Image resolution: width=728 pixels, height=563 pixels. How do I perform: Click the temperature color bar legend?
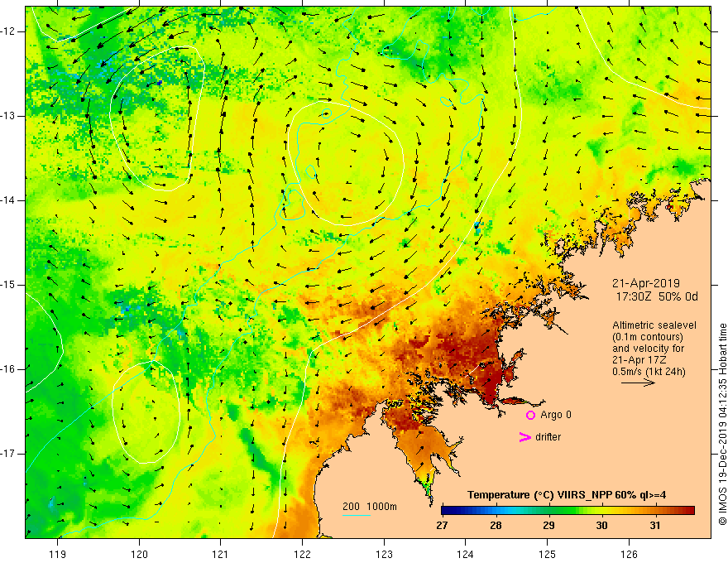[x=568, y=511]
